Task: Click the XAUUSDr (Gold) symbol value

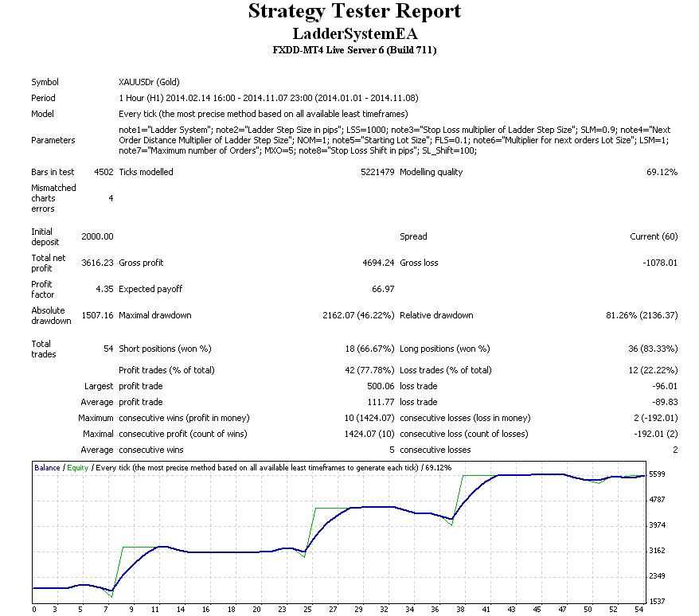Action: tap(149, 82)
